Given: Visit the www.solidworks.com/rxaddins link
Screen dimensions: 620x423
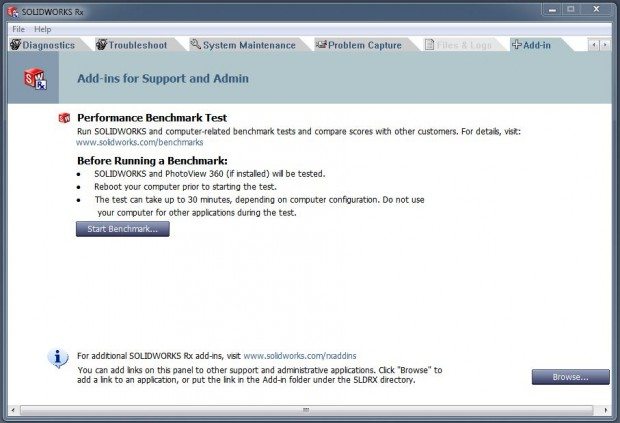Looking at the screenshot, I should point(300,355).
